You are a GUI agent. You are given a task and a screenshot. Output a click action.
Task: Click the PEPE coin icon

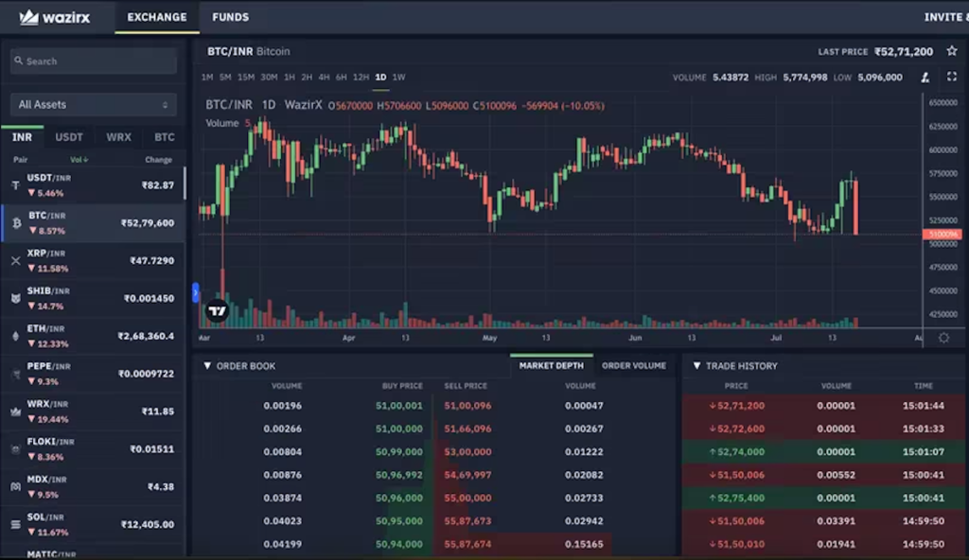pos(15,374)
